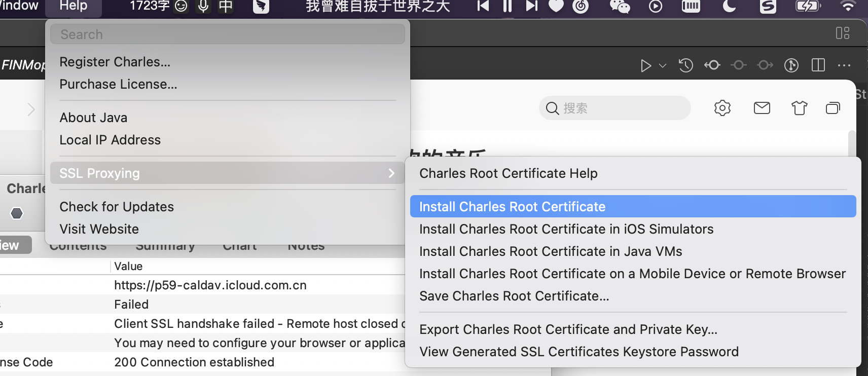The width and height of the screenshot is (868, 376).
Task: Open WeChat menu bar icon
Action: click(620, 6)
